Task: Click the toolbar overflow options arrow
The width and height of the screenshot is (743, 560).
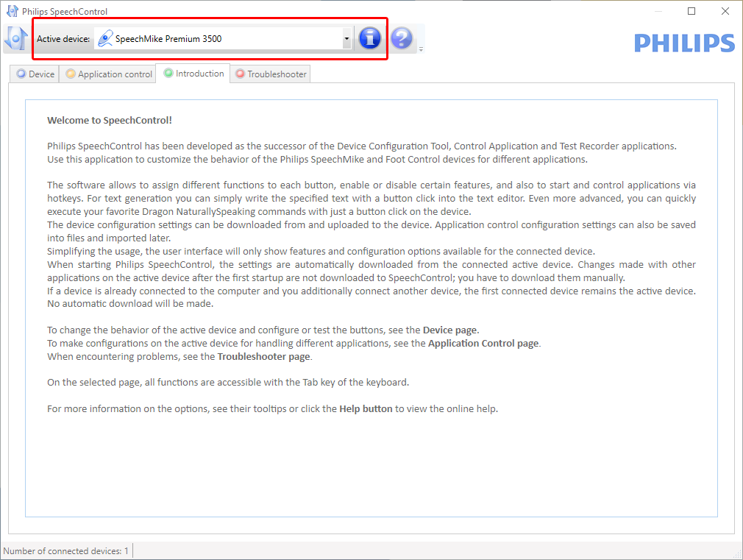Action: coord(421,49)
